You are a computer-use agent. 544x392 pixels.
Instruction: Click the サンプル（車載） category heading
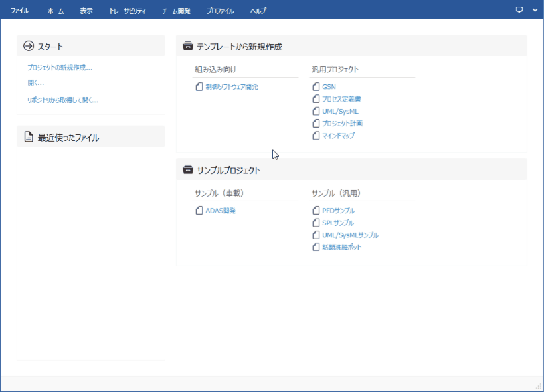(219, 193)
